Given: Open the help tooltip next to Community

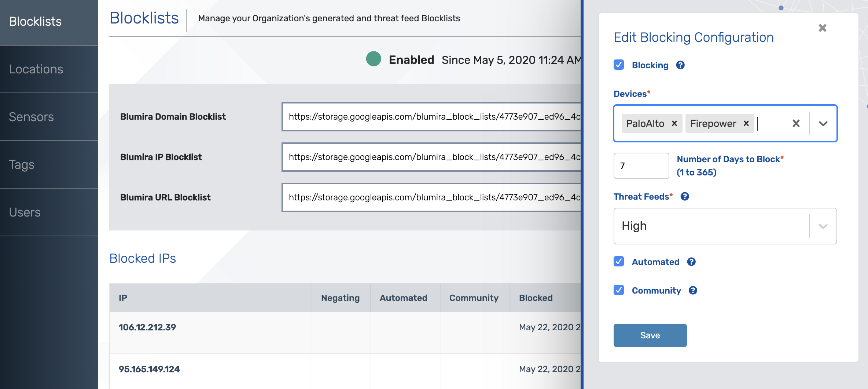Looking at the screenshot, I should [693, 290].
